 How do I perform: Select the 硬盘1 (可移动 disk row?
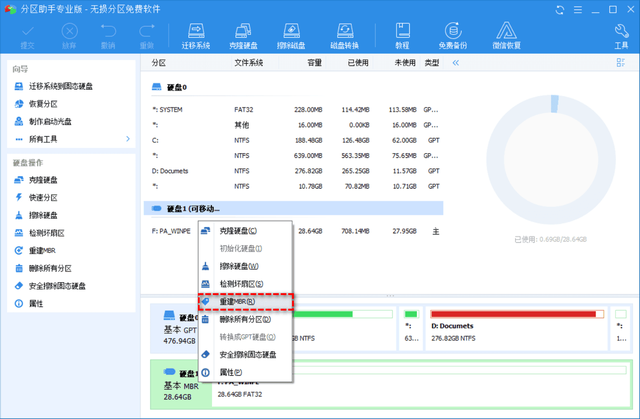click(x=293, y=208)
